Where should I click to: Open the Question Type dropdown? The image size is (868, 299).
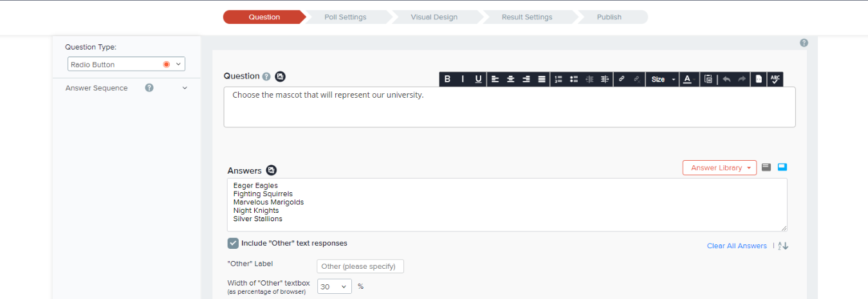click(126, 64)
